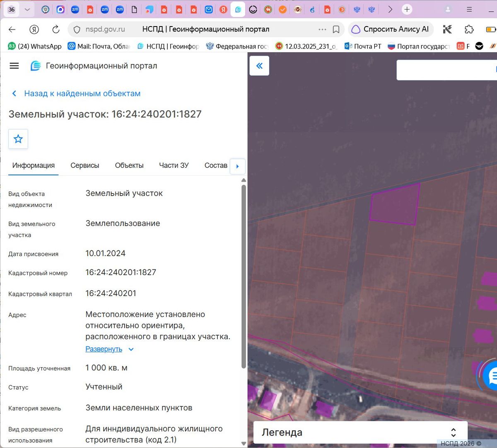
Task: Switch to the first Zoom tab
Action: coord(75,10)
